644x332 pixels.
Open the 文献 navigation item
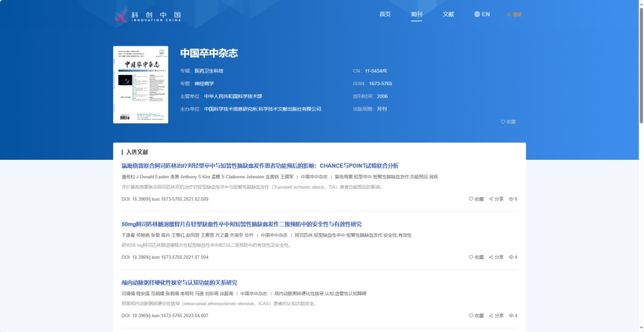[x=448, y=14]
